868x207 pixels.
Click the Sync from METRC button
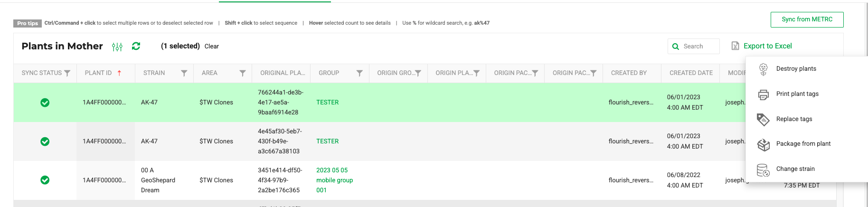pyautogui.click(x=807, y=19)
